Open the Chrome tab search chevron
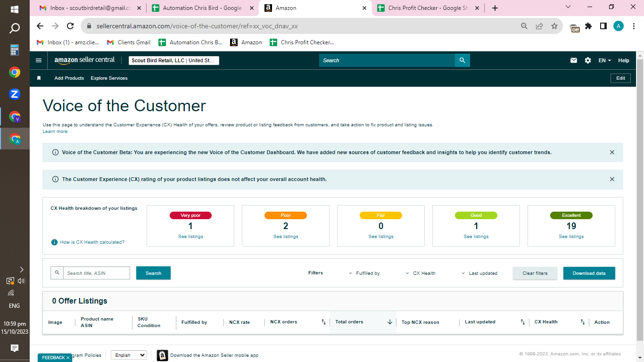The image size is (644, 362). 568,7
